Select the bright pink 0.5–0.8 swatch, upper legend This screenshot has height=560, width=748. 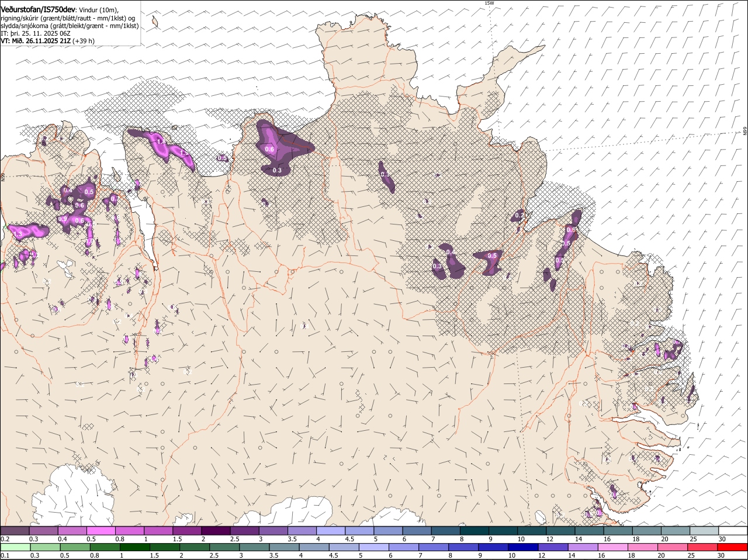(x=101, y=531)
